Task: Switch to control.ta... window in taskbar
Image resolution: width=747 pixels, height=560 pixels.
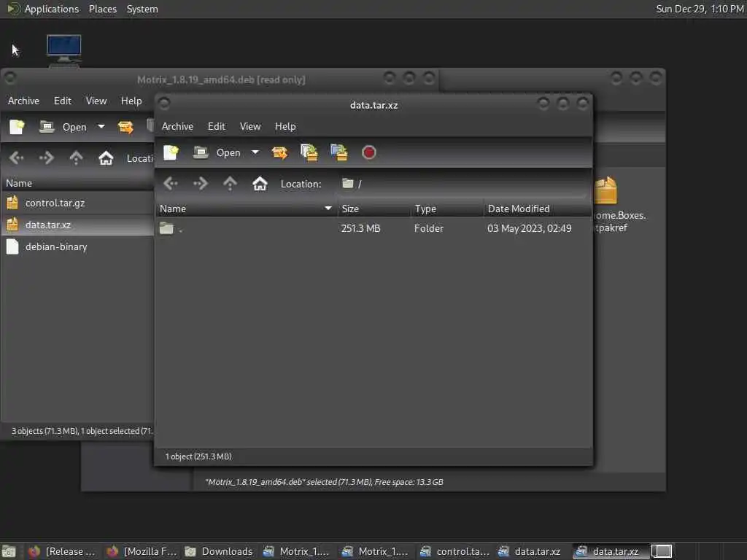Action: point(454,551)
